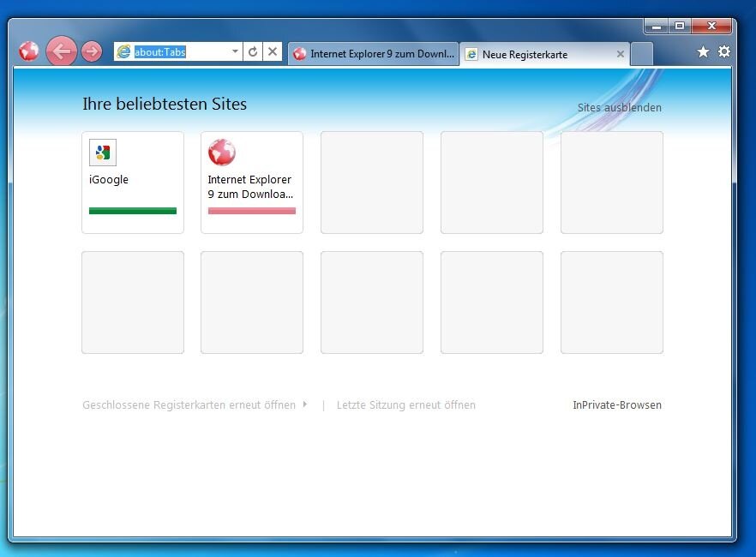Click the iGoogle site icon
756x557 pixels.
click(x=102, y=153)
